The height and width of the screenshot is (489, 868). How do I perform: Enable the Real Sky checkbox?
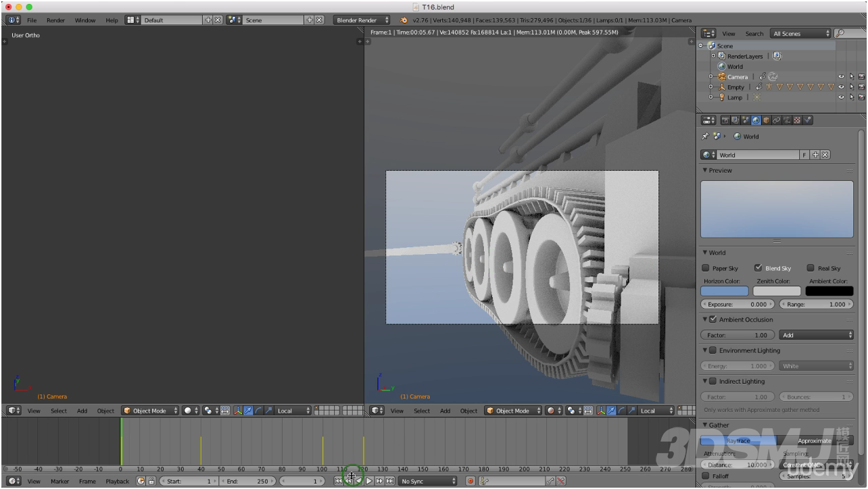[811, 268]
